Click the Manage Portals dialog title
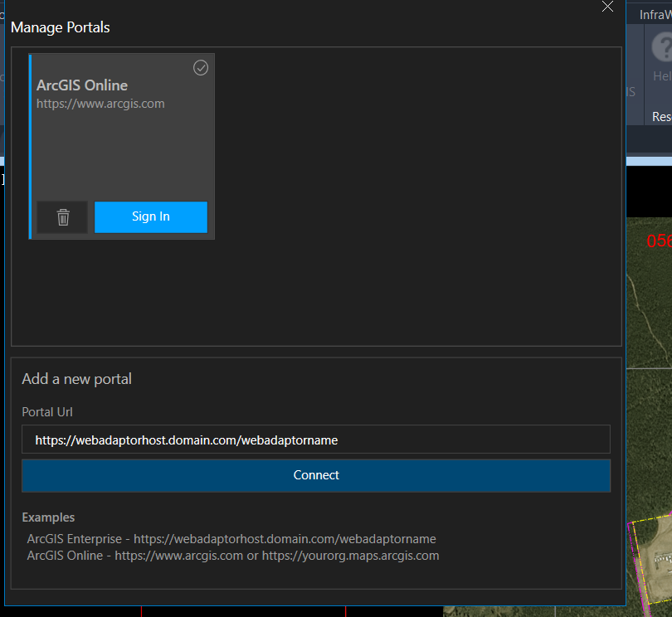 pyautogui.click(x=60, y=27)
